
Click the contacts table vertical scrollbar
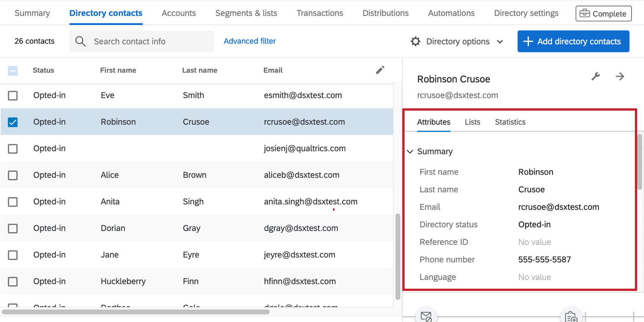click(398, 257)
